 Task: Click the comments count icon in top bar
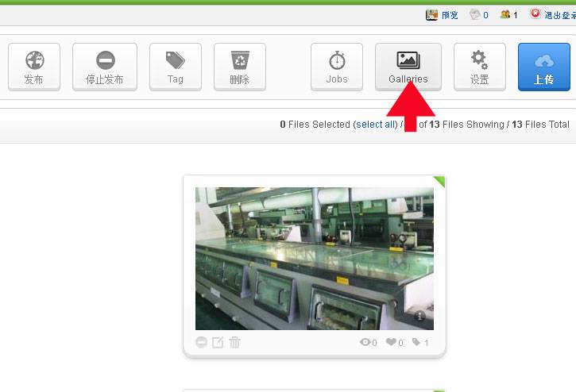[x=475, y=14]
